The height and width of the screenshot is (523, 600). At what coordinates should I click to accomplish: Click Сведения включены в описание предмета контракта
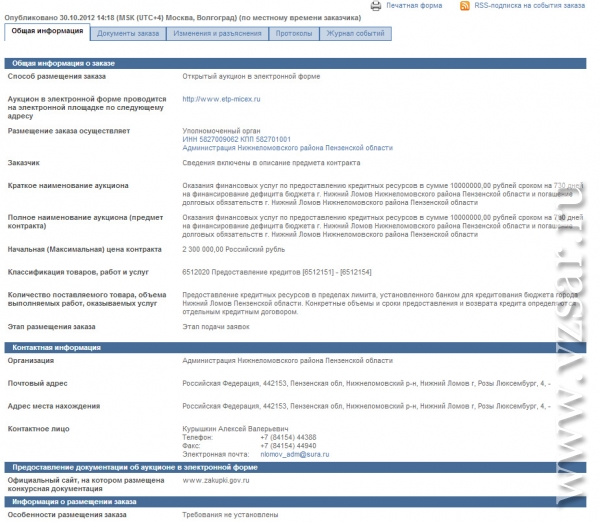[271, 163]
